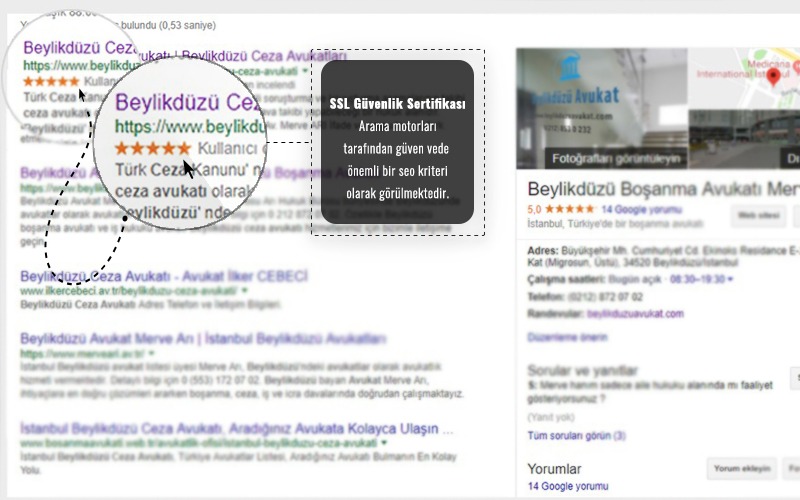
Task: Click the 'Beylikdüzü Boşanma Avukatı' business title
Action: tap(664, 189)
